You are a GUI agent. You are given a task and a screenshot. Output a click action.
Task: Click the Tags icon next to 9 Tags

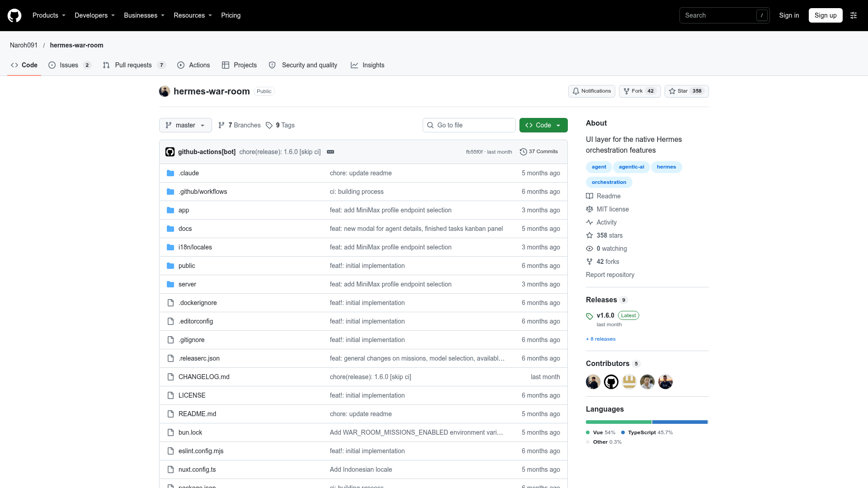pyautogui.click(x=269, y=125)
